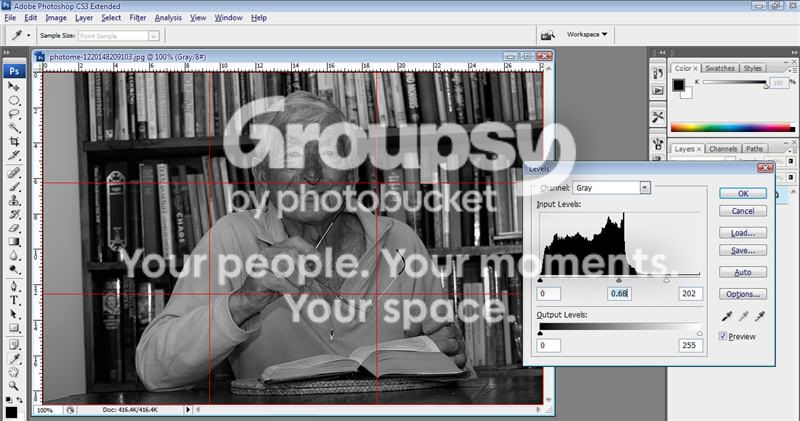The height and width of the screenshot is (421, 800).
Task: Select the Eraser tool
Action: 14,228
